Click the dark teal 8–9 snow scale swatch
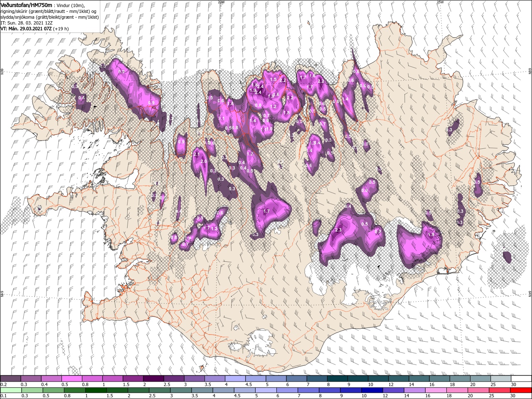This screenshot has width=532, height=399. (x=337, y=379)
